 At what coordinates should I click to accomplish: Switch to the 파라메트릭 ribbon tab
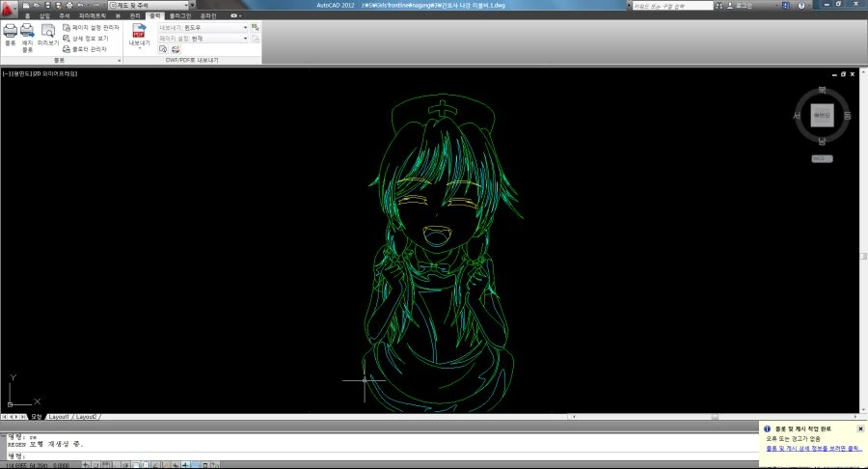pyautogui.click(x=93, y=16)
